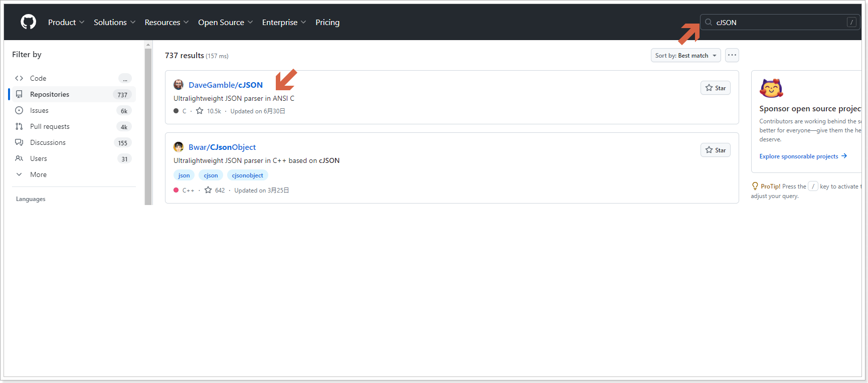
Task: Expand the Open Source menu
Action: point(225,22)
